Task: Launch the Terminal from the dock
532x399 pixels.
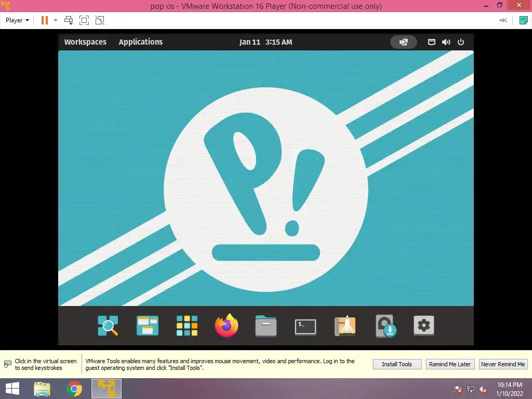Action: point(305,327)
